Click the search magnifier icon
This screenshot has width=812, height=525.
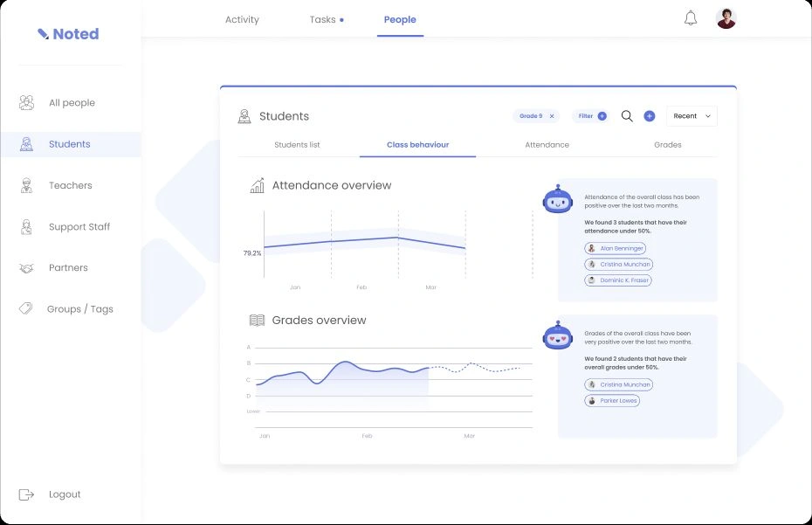coord(627,116)
